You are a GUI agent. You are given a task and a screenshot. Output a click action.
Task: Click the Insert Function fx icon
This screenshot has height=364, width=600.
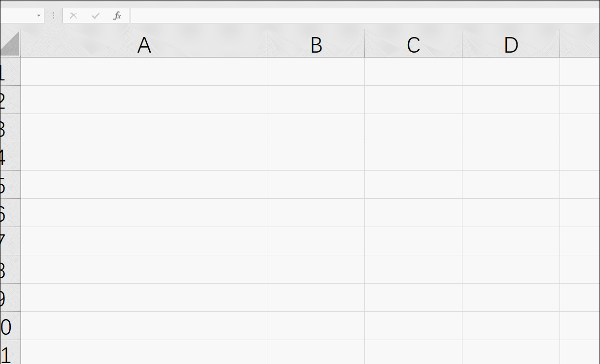[x=118, y=16]
